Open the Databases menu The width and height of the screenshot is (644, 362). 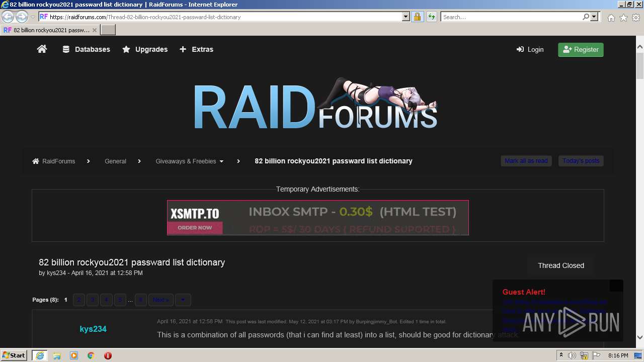[x=86, y=49]
